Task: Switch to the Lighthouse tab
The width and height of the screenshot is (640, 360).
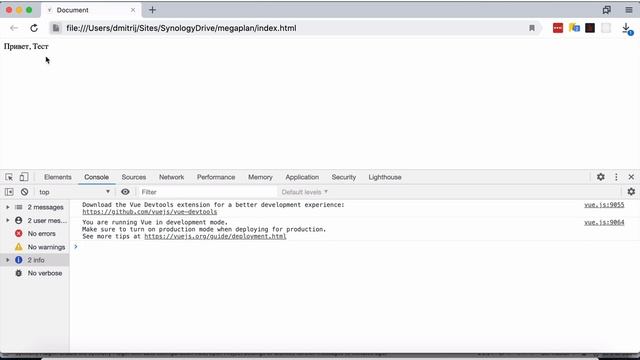Action: (385, 177)
